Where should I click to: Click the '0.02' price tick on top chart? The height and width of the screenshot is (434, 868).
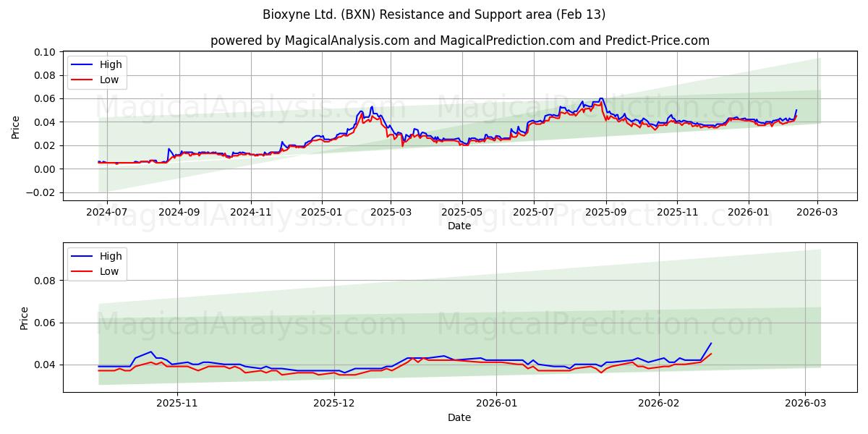(x=45, y=145)
